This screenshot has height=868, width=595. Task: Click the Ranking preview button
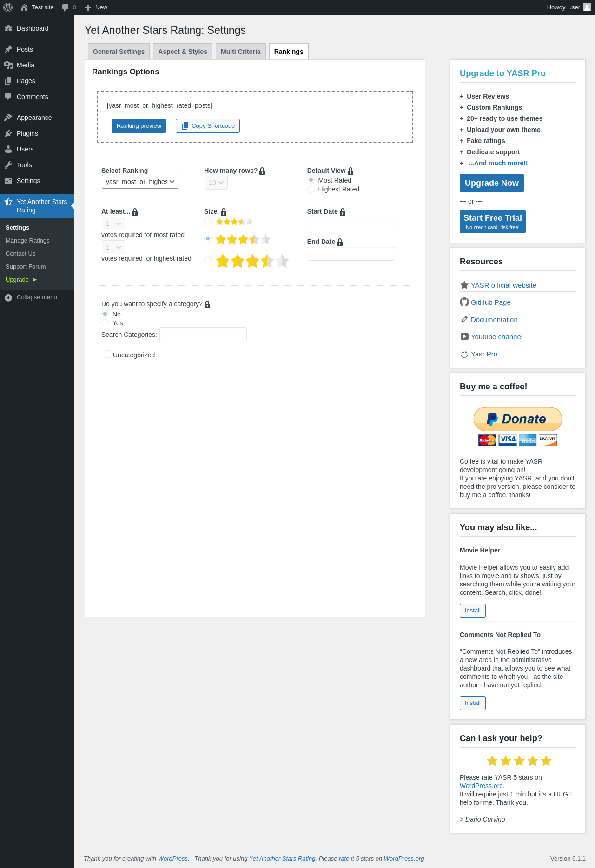139,126
